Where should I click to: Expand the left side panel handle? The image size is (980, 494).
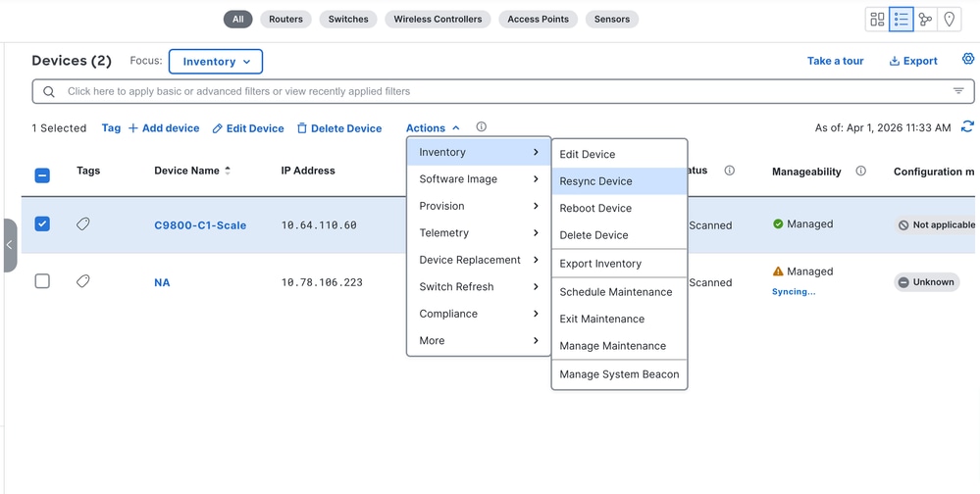coord(10,245)
